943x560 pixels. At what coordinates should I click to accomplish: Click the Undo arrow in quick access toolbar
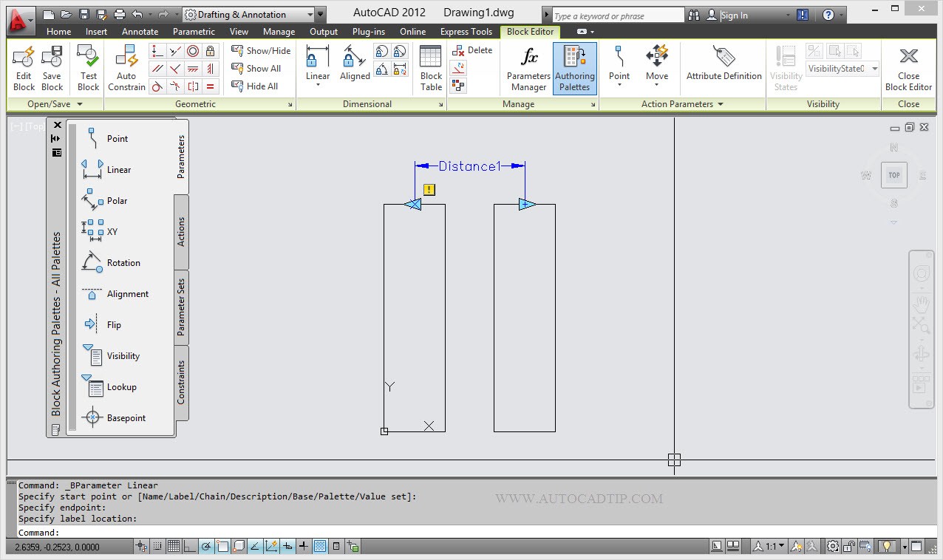pos(137,14)
